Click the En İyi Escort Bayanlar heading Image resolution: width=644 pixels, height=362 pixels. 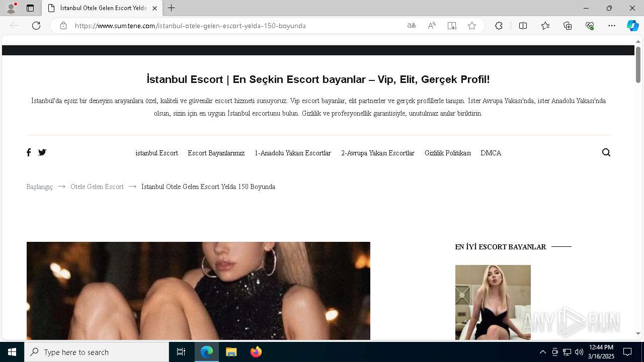tap(501, 247)
